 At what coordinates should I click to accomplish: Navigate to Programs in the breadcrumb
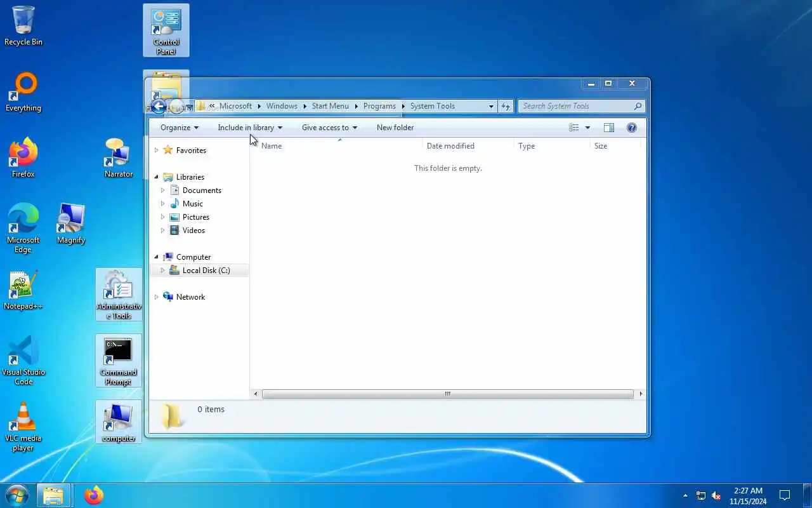pyautogui.click(x=379, y=106)
